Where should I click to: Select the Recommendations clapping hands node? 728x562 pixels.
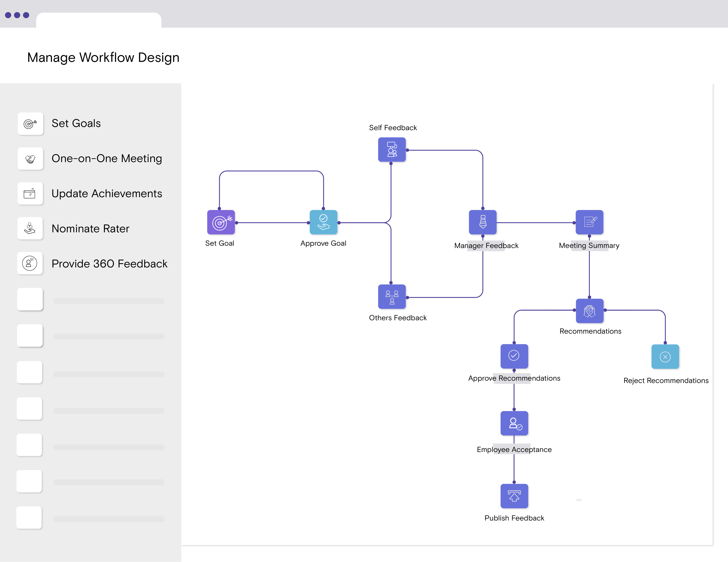pyautogui.click(x=590, y=311)
